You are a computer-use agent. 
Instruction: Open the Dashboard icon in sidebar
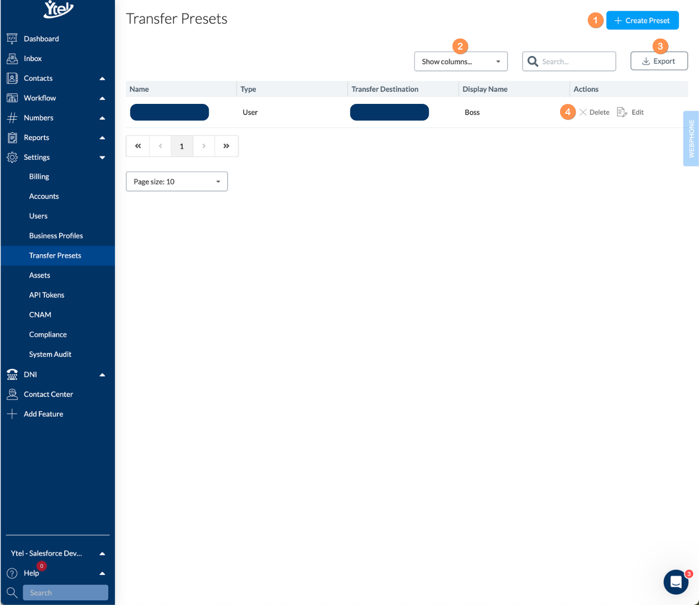[12, 38]
